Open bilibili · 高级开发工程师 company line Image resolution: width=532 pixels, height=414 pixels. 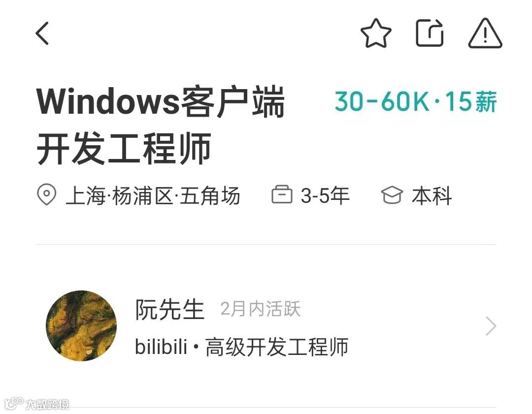pyautogui.click(x=241, y=347)
